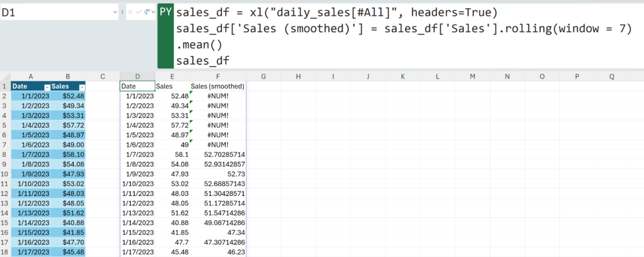Click cell A4 showing 1/3/2023 in blue table

[31, 115]
